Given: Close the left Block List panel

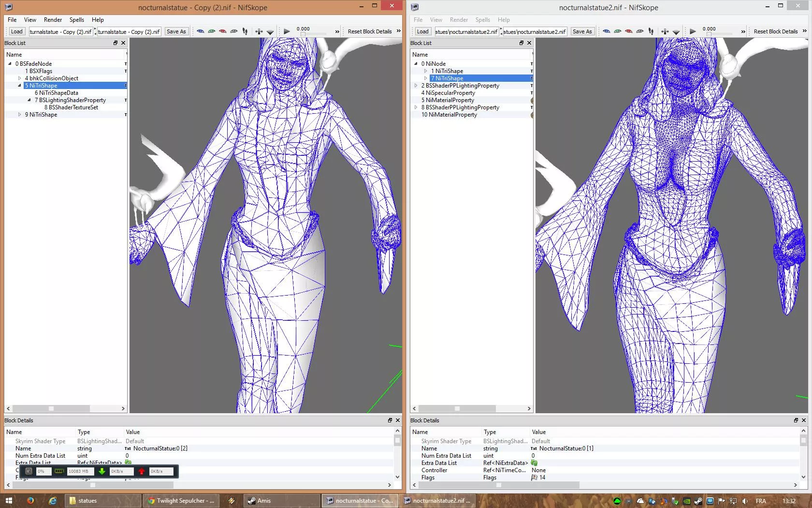Looking at the screenshot, I should pyautogui.click(x=123, y=43).
